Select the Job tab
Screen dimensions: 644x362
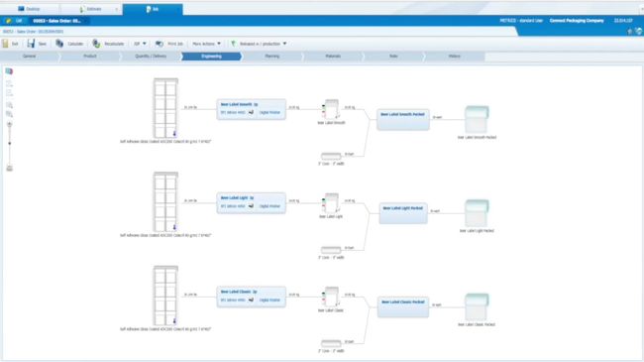153,9
